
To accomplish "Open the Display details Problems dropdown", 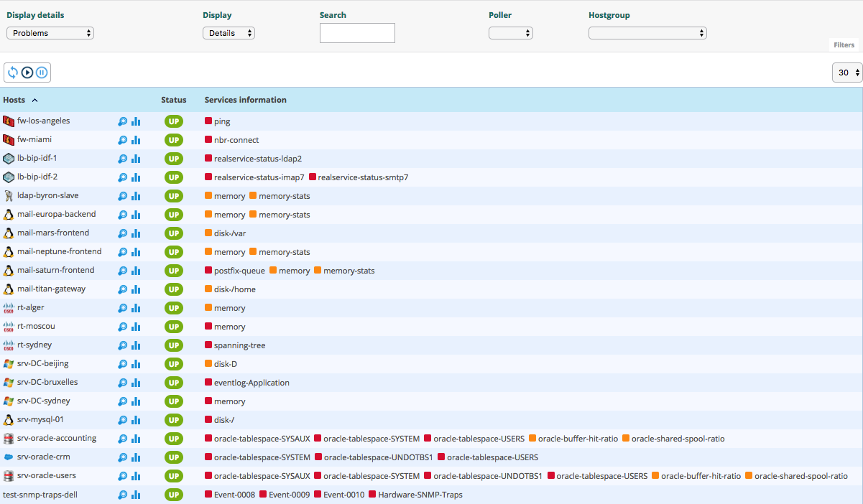I will point(50,33).
